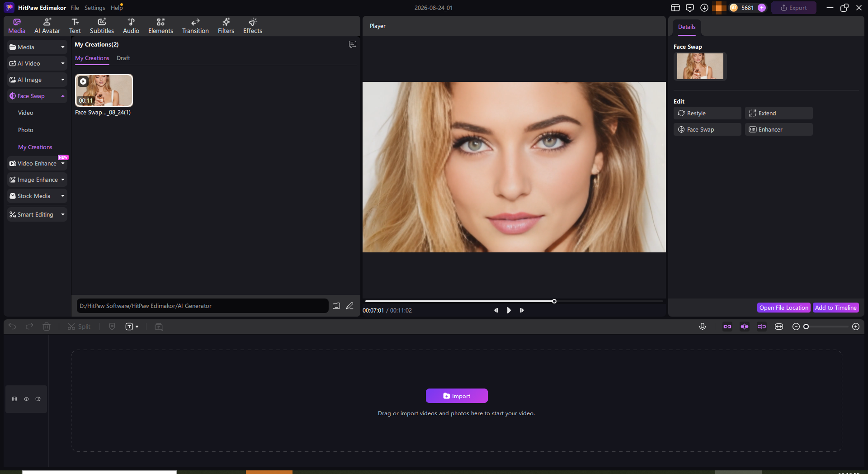The width and height of the screenshot is (868, 474).
Task: Toggle the third purple timeline option icon
Action: (762, 327)
